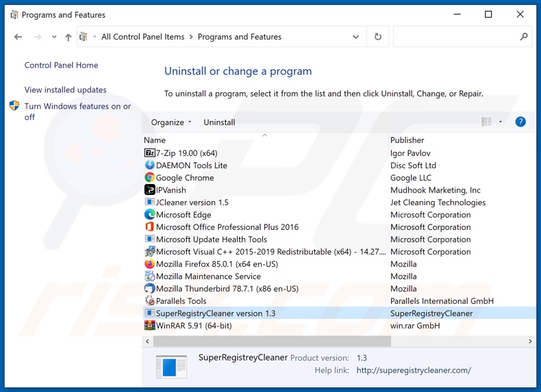Select Mozilla Thunderbird 78.7.1 entry
The width and height of the screenshot is (541, 392).
coord(227,289)
